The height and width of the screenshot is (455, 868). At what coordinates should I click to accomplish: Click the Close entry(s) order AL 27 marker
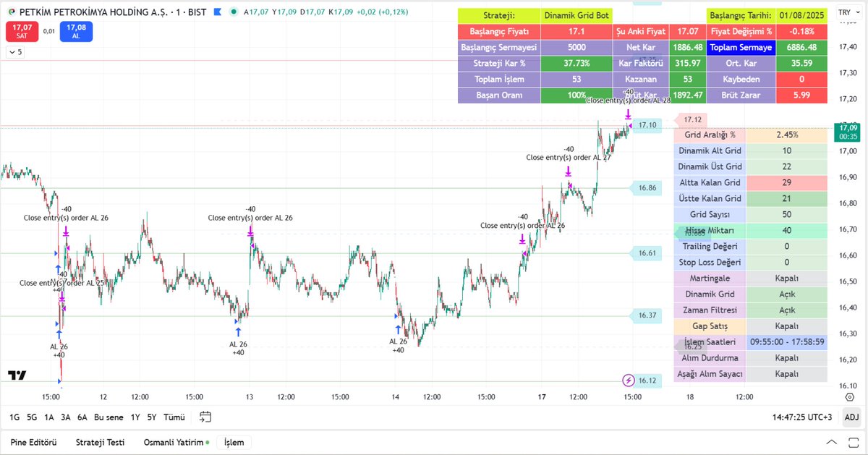[x=569, y=157]
